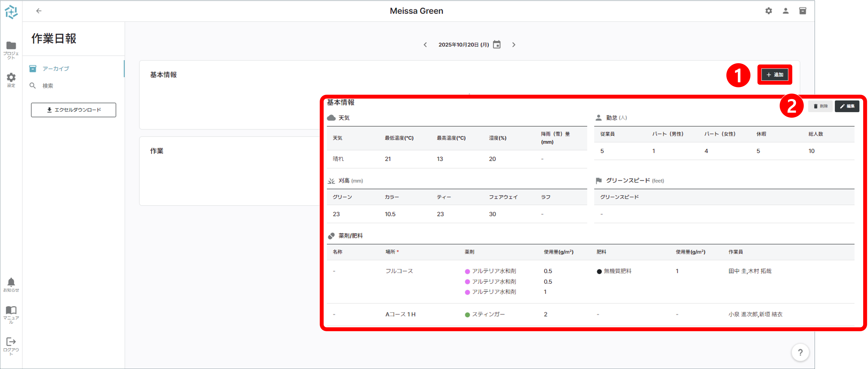This screenshot has height=369, width=868.
Task: Click the archive box icon top right
Action: (803, 11)
